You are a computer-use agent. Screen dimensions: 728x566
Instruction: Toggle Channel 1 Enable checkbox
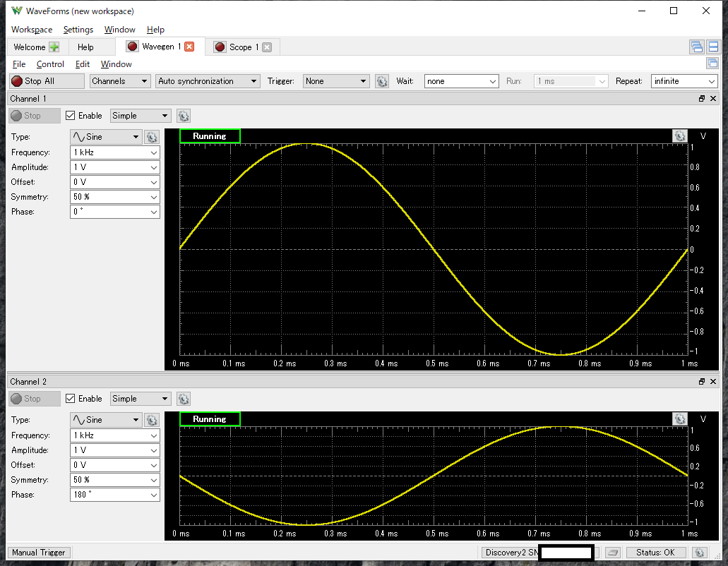[70, 116]
